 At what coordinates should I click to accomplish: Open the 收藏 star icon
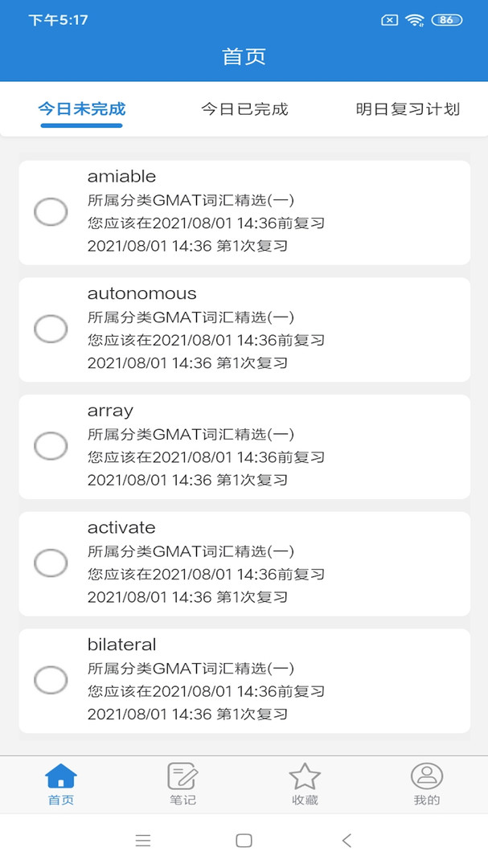[305, 777]
